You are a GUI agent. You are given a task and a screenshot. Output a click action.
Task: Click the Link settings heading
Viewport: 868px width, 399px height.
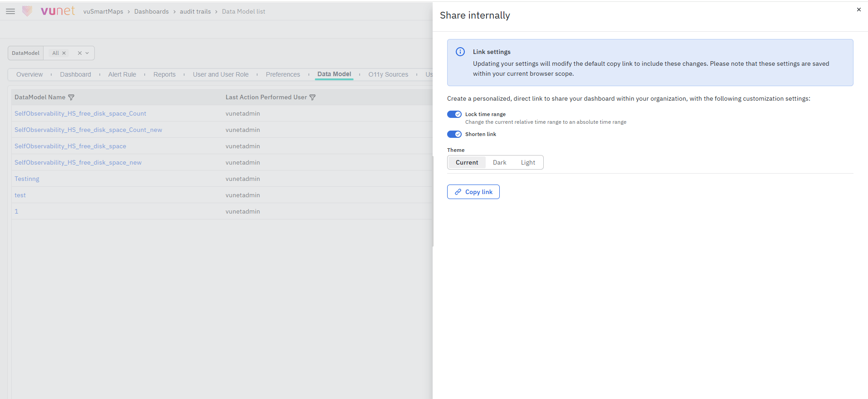(x=492, y=52)
